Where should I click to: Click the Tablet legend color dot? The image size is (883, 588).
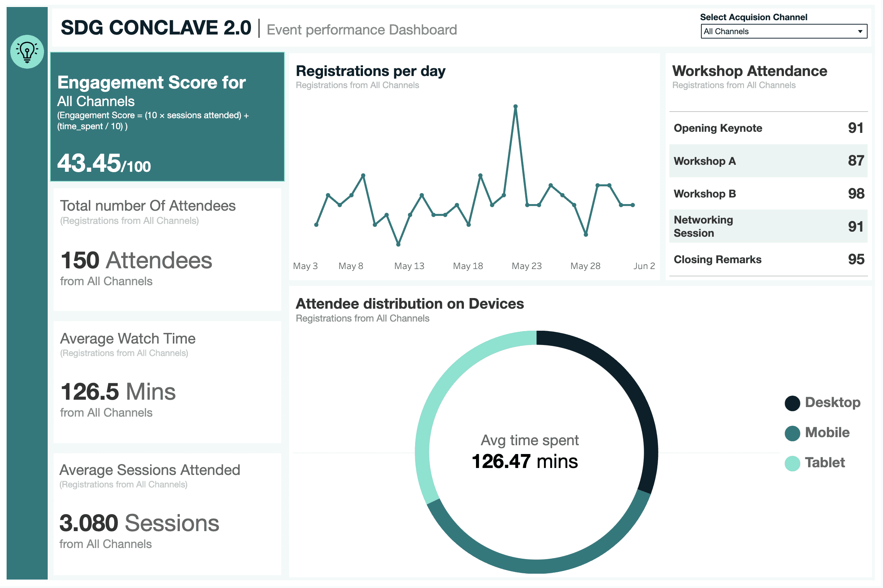(792, 464)
